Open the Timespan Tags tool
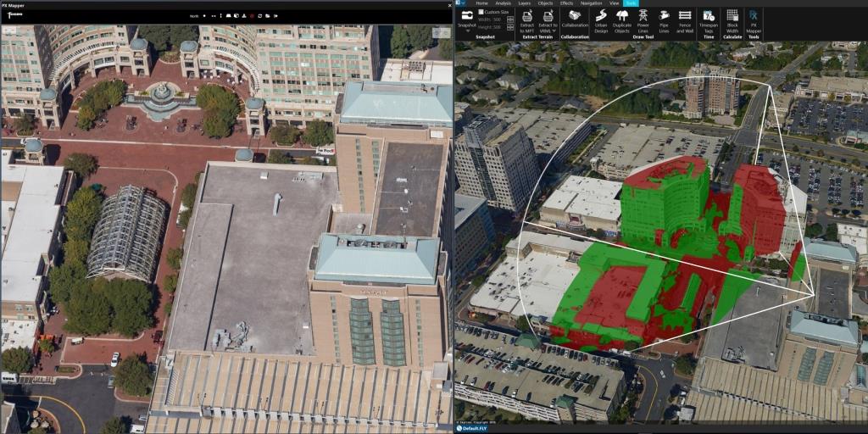868x434 pixels. point(709,21)
